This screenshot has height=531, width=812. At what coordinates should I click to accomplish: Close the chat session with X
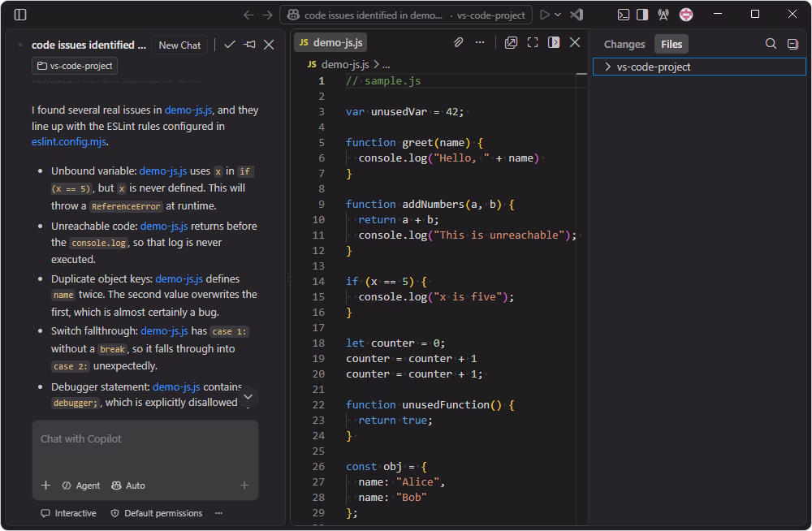pyautogui.click(x=269, y=45)
